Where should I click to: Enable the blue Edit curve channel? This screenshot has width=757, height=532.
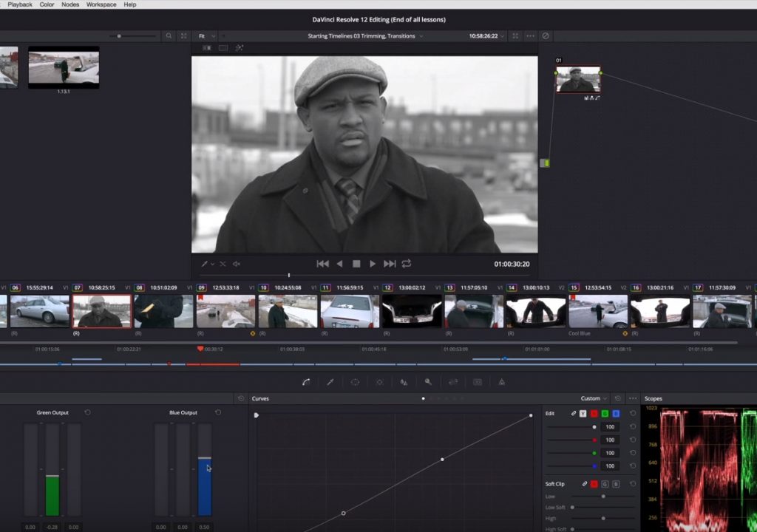616,413
